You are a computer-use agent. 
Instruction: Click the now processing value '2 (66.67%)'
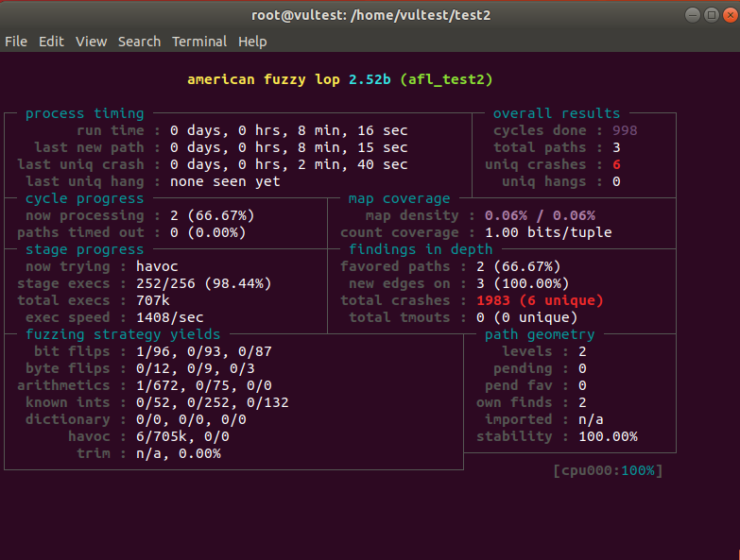tap(213, 215)
